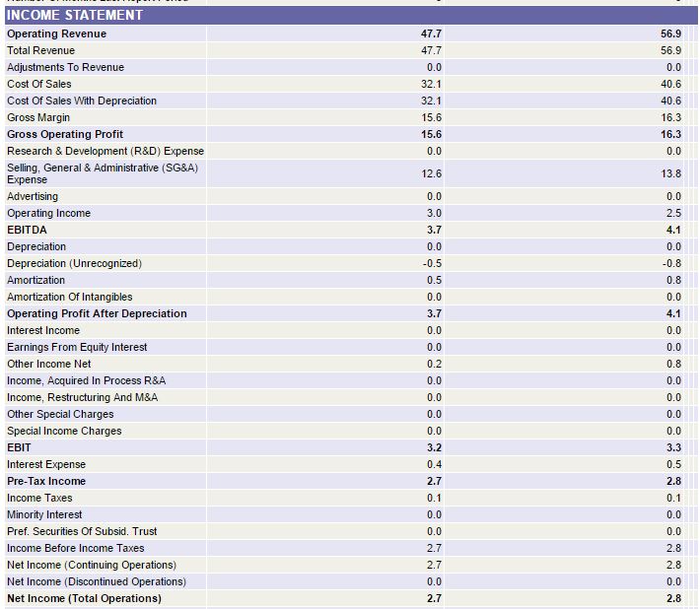Click the EBIT row label
700x609 pixels.
[19, 447]
